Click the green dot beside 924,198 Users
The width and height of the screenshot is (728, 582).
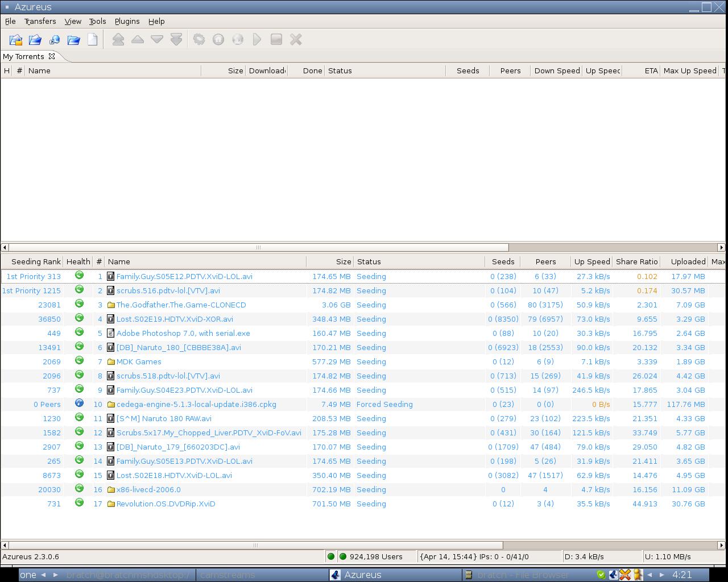(x=343, y=556)
